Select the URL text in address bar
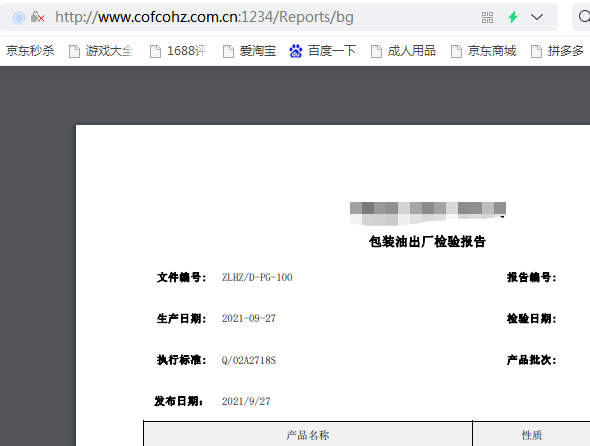590x446 pixels. coord(204,17)
